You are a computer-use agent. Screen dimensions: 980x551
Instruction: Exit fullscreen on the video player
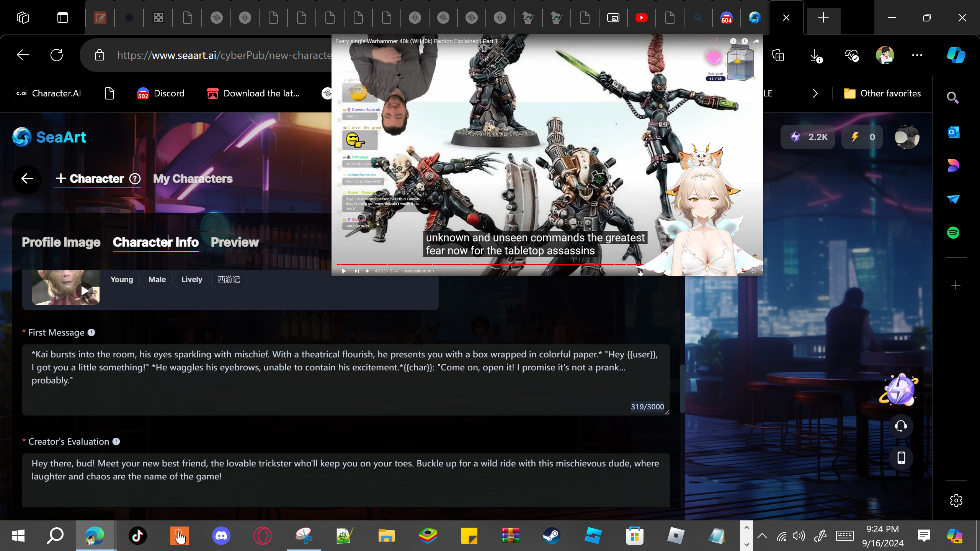pos(753,271)
